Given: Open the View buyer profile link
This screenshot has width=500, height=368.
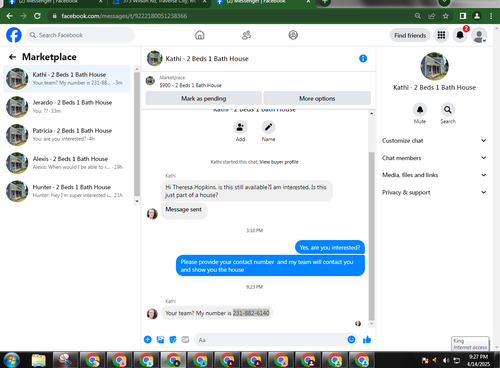Looking at the screenshot, I should pos(279,162).
